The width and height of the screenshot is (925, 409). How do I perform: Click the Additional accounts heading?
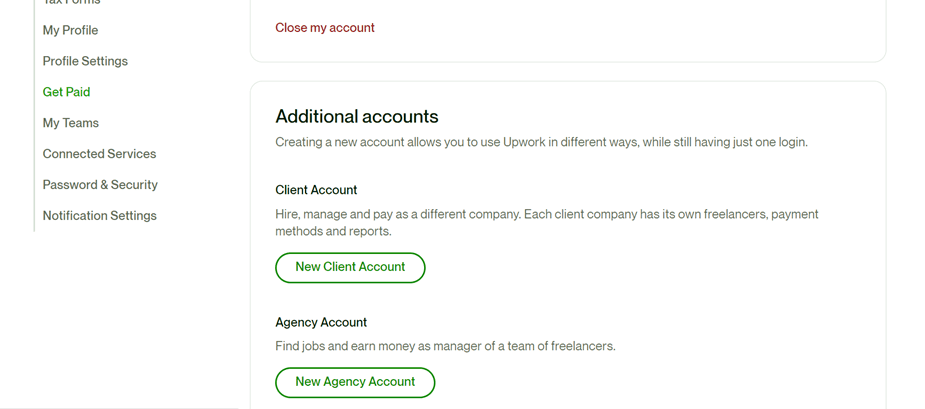[357, 117]
